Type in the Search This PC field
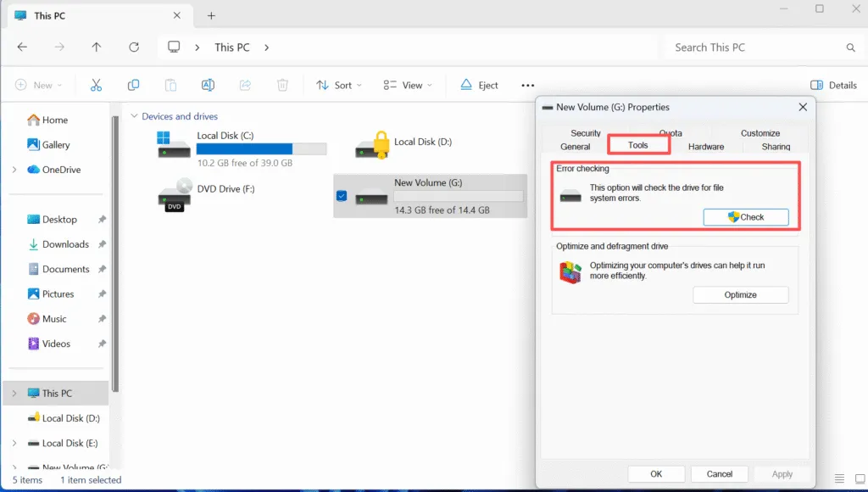Screen dimensions: 868x492 754,47
